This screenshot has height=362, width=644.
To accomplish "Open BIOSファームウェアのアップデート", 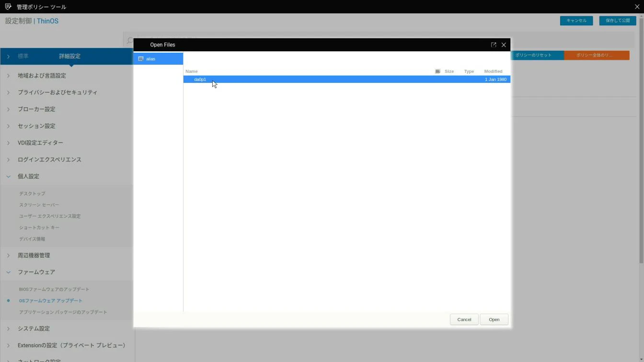I will click(x=54, y=289).
